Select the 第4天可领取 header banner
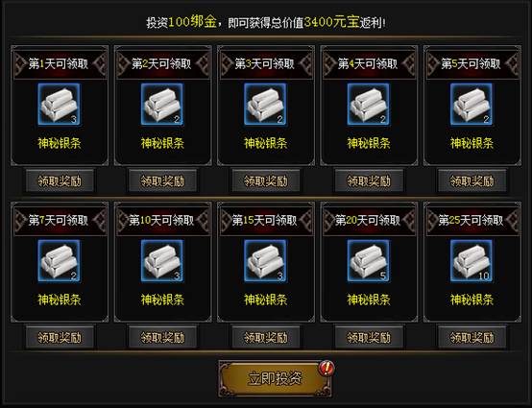Image resolution: width=532 pixels, height=408 pixels. [x=369, y=63]
